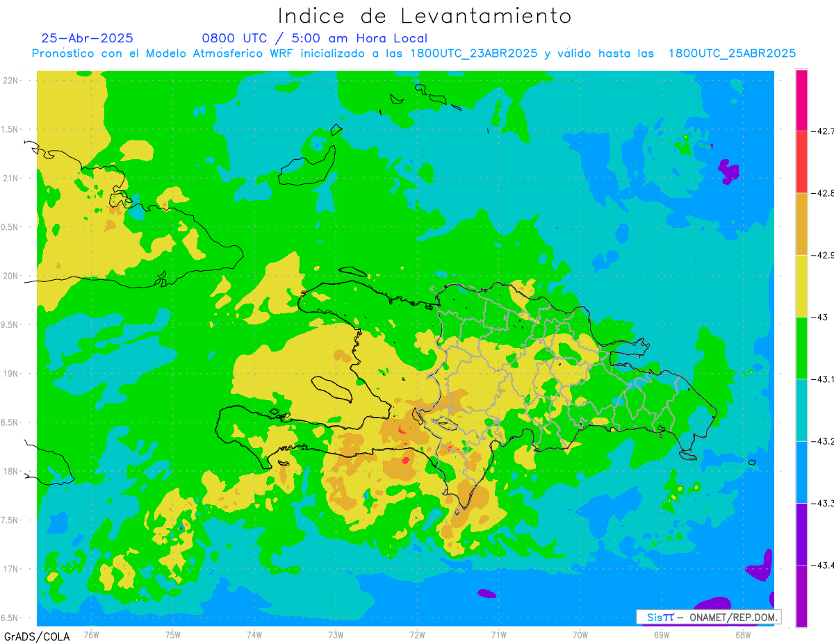Click the '21N' latitude label

(x=11, y=178)
